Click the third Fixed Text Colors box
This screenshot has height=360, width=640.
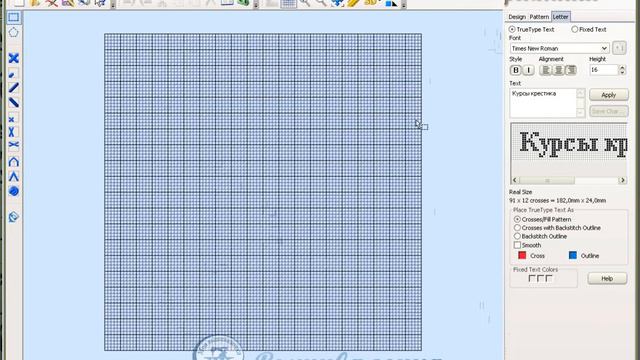(x=549, y=278)
